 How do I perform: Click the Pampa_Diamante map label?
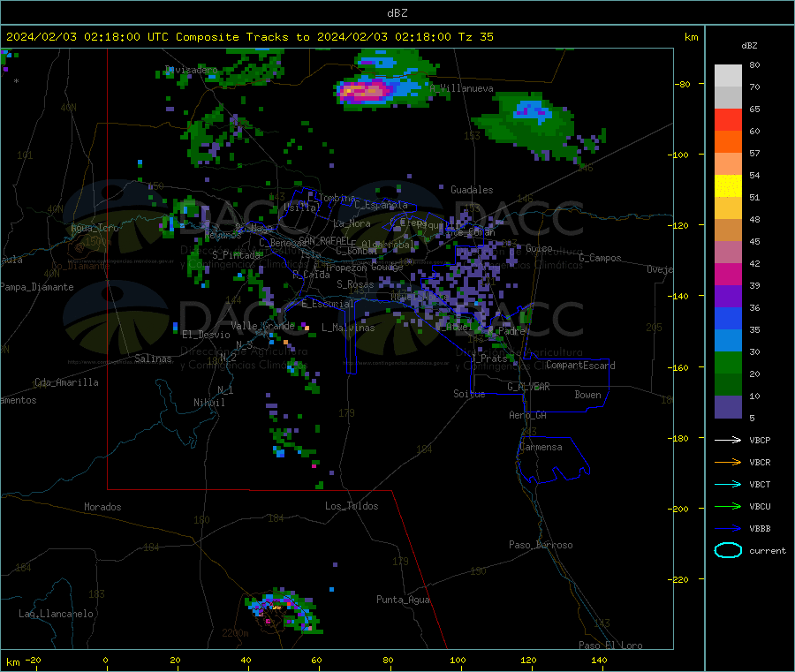click(x=36, y=287)
